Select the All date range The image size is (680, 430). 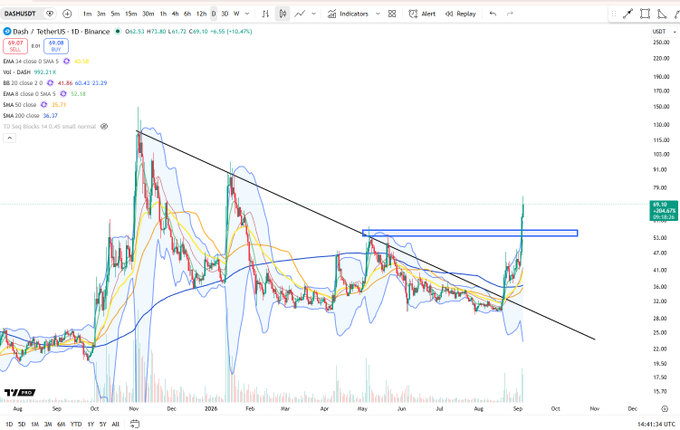click(115, 424)
